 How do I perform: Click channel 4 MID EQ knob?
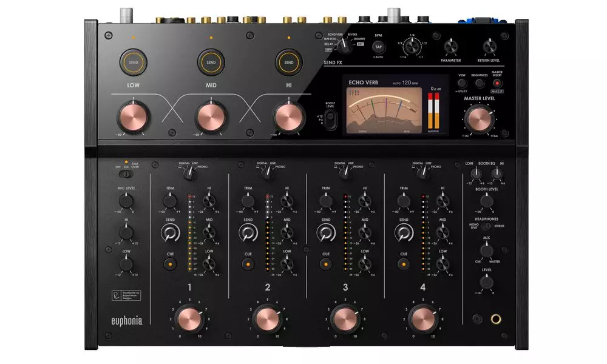click(443, 233)
